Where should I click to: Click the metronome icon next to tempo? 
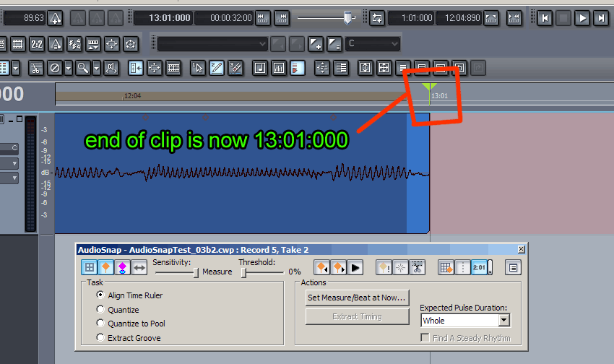point(59,18)
